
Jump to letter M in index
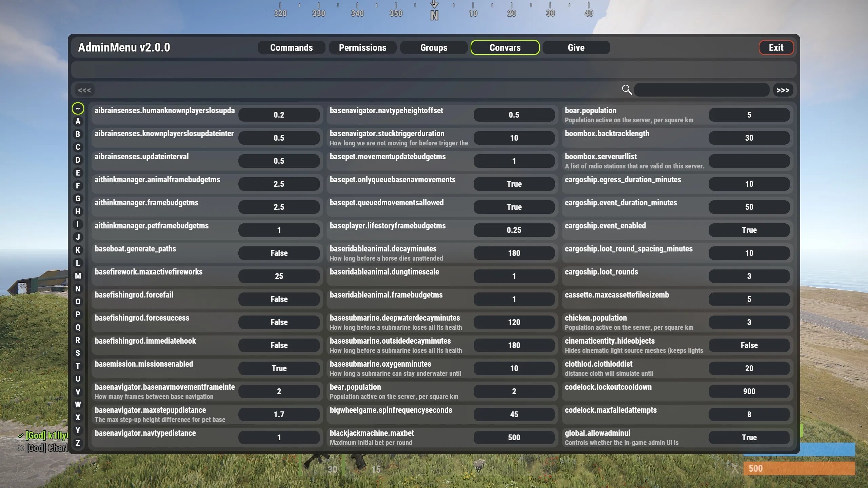tap(78, 276)
